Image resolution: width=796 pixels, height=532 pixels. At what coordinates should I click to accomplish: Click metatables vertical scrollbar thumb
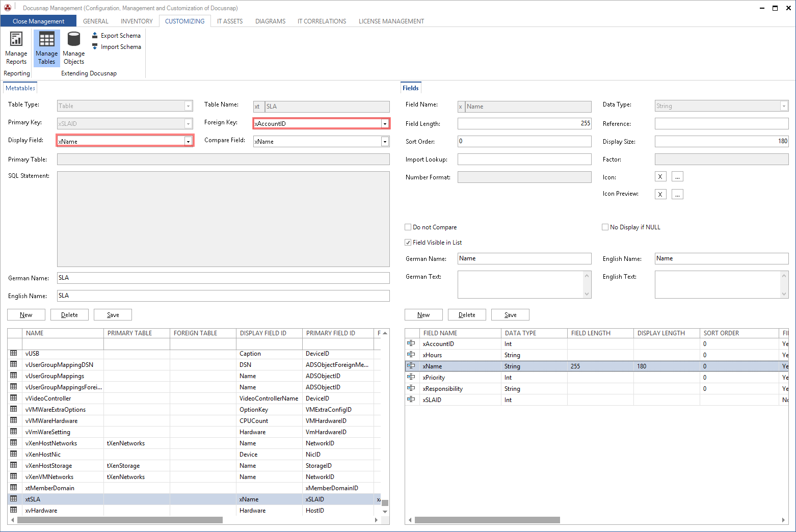pyautogui.click(x=385, y=503)
